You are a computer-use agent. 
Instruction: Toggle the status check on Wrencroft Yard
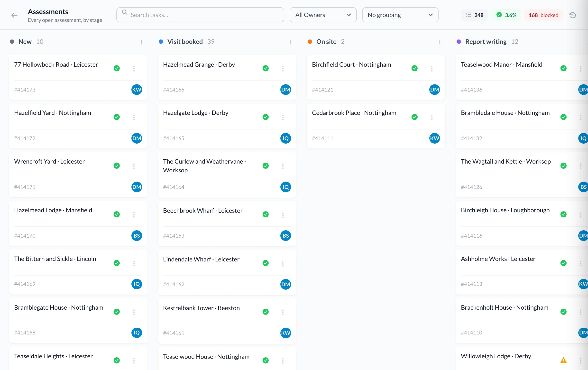[x=117, y=166]
